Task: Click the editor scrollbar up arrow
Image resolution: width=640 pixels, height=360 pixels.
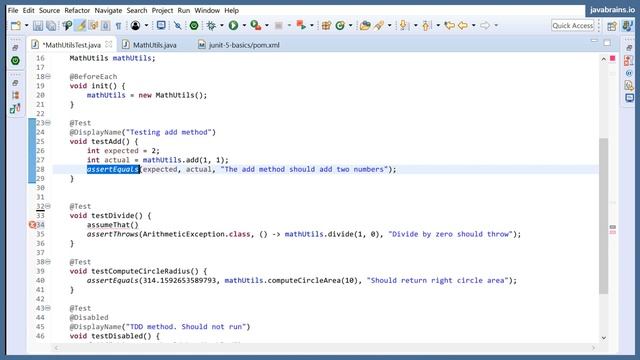Action: (603, 59)
